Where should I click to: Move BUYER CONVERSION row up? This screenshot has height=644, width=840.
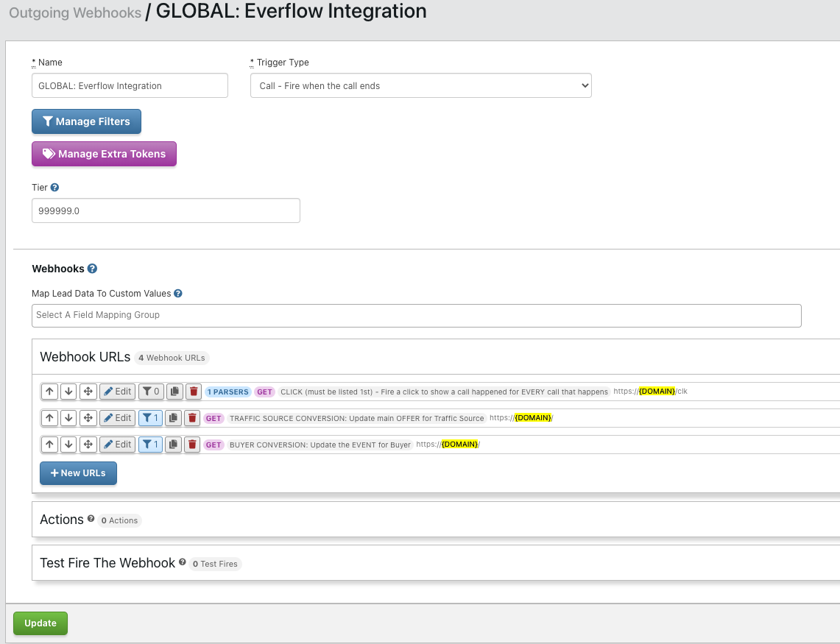tap(49, 445)
